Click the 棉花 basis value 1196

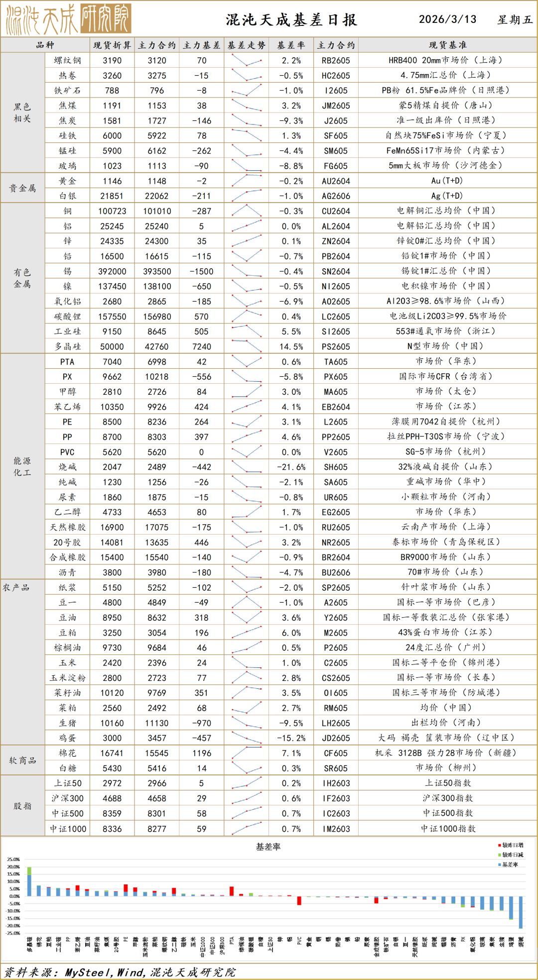[x=202, y=753]
